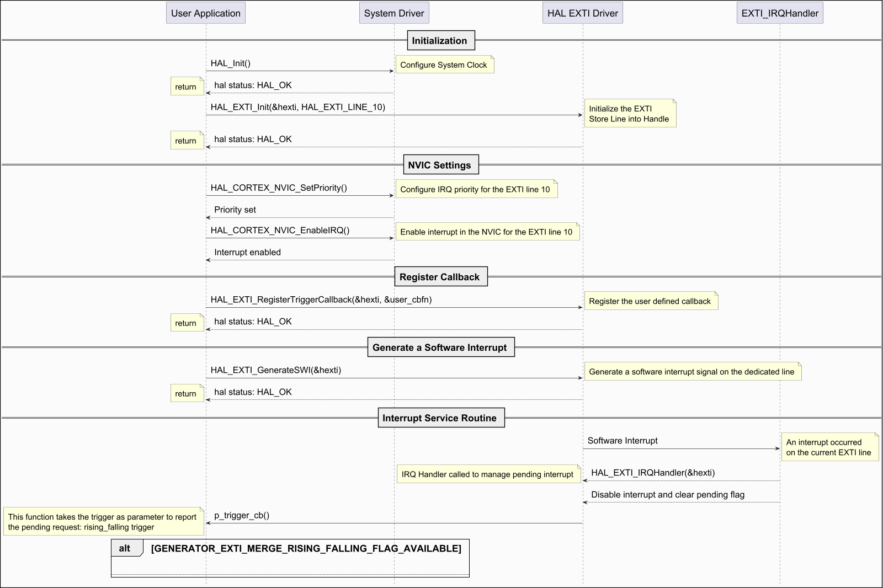Click HAL_OK reply under HAL_EXTI_RegisterTriggerCallback
The height and width of the screenshot is (588, 883).
coord(253,322)
